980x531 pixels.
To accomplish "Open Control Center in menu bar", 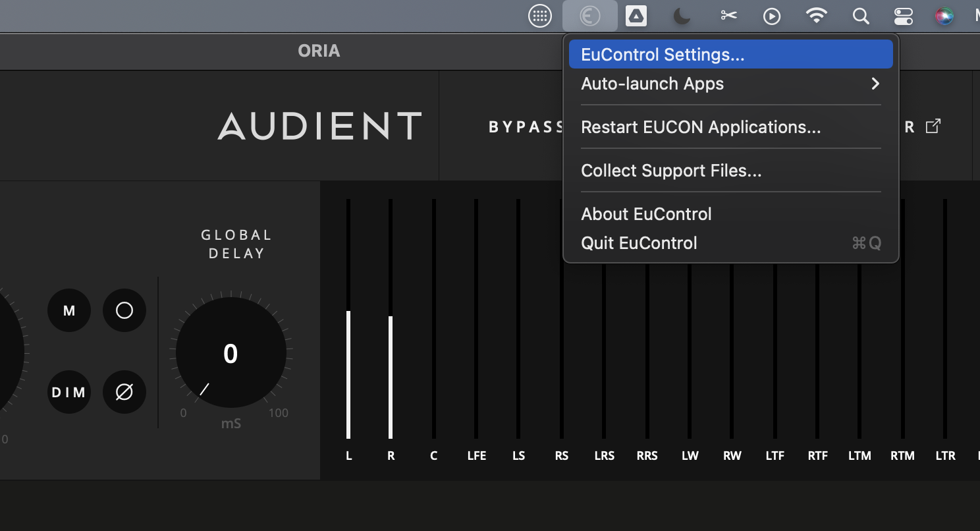I will (904, 16).
